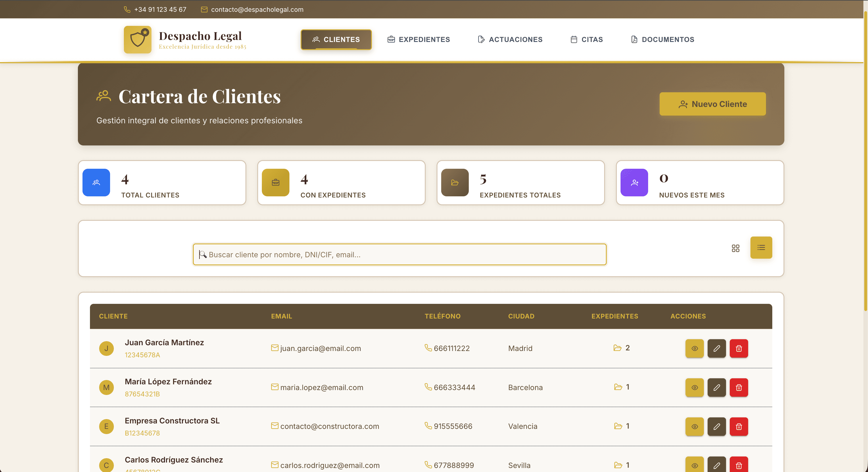Click email contacto@constructora.com
Viewport: 868px width, 472px height.
pos(330,426)
